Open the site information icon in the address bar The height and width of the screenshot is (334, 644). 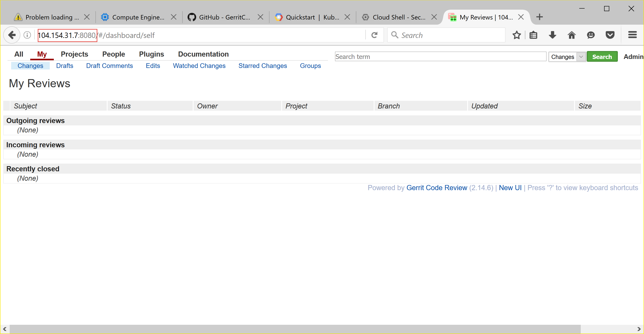click(x=27, y=35)
